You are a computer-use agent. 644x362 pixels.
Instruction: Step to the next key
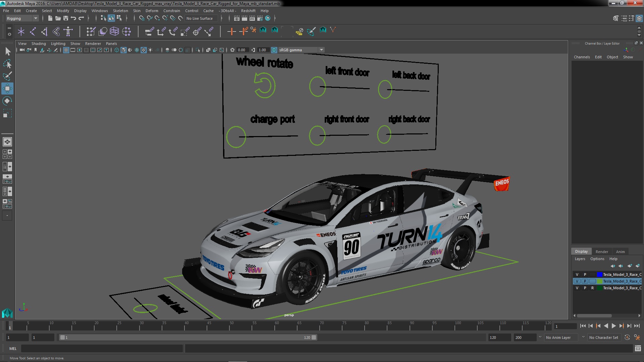click(x=621, y=326)
